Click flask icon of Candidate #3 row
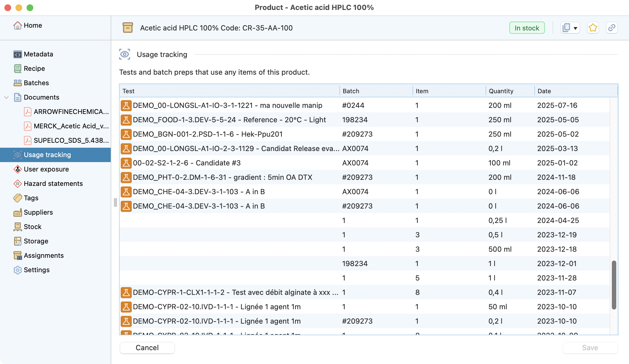629x364 pixels. point(126,163)
